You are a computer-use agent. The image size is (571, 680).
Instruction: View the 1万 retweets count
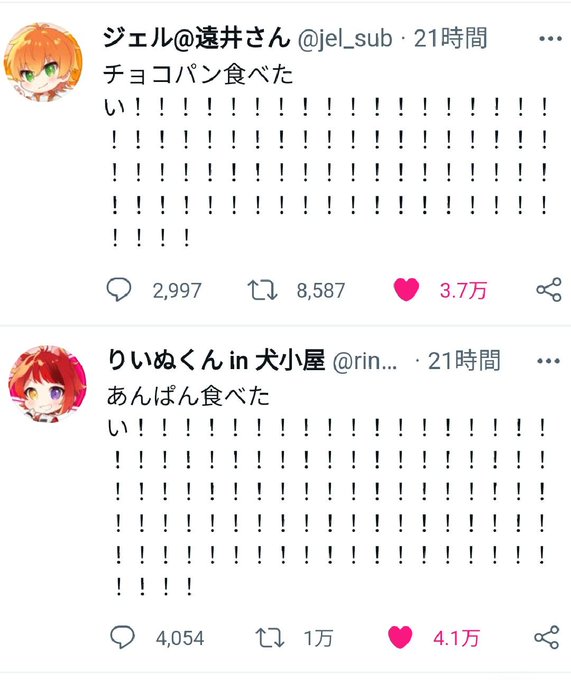tap(318, 638)
